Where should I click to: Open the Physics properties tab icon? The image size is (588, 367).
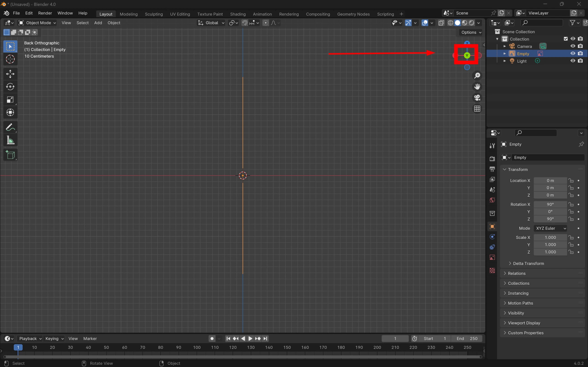[492, 237]
